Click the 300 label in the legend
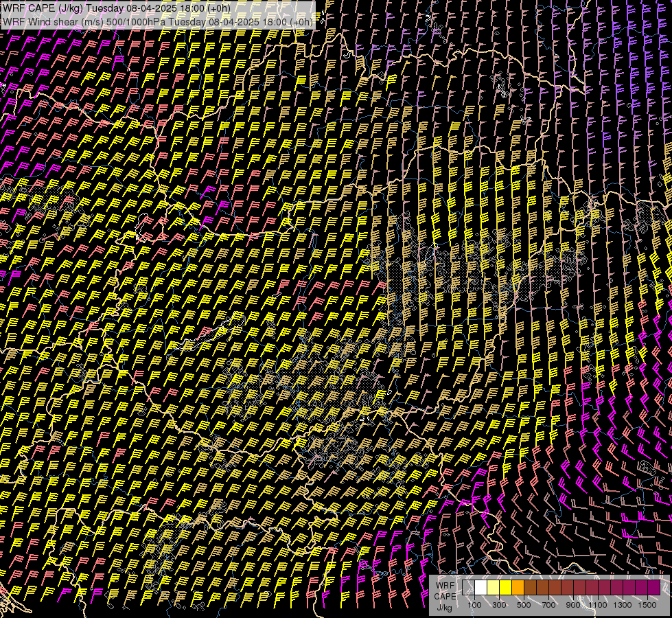 (499, 605)
